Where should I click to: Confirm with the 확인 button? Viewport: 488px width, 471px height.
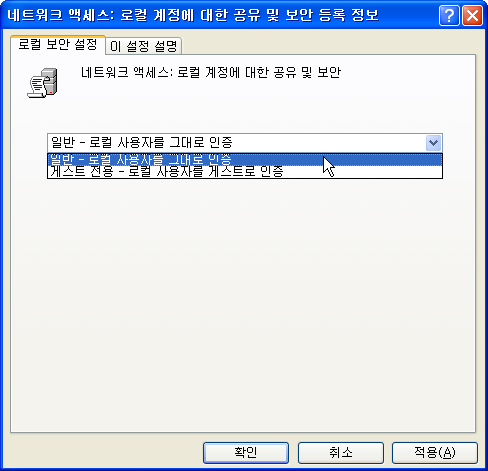coord(246,452)
